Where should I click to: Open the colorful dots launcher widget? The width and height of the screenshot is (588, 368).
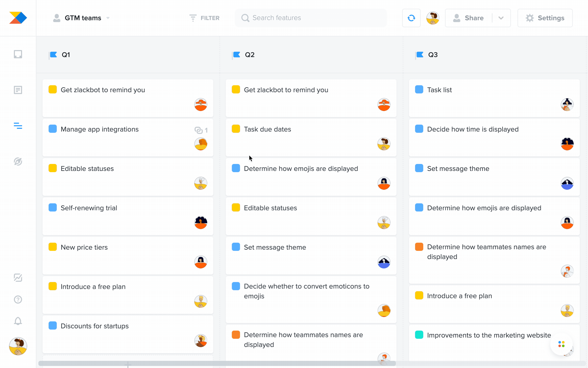[x=561, y=344]
